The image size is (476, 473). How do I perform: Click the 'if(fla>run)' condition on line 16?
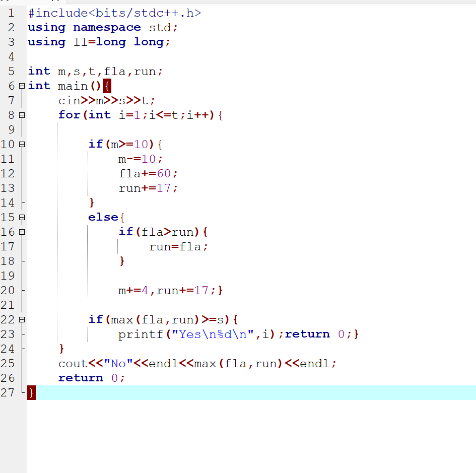click(159, 232)
